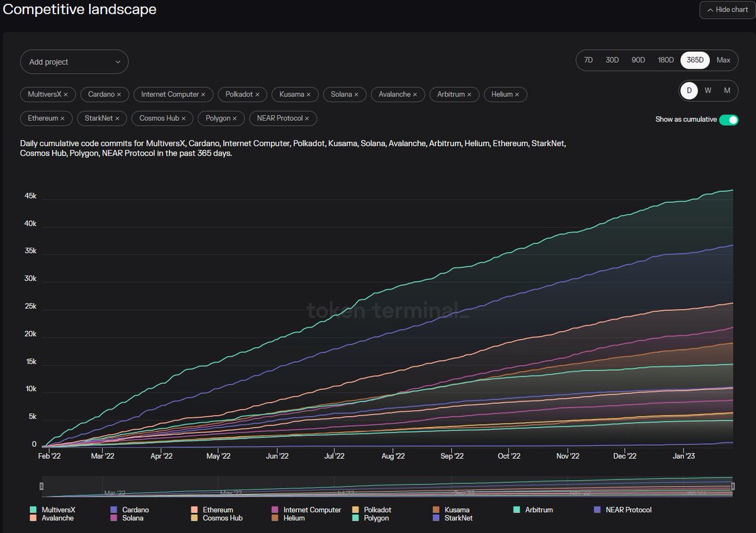Toggle MultiversX series in the legend

(x=53, y=510)
